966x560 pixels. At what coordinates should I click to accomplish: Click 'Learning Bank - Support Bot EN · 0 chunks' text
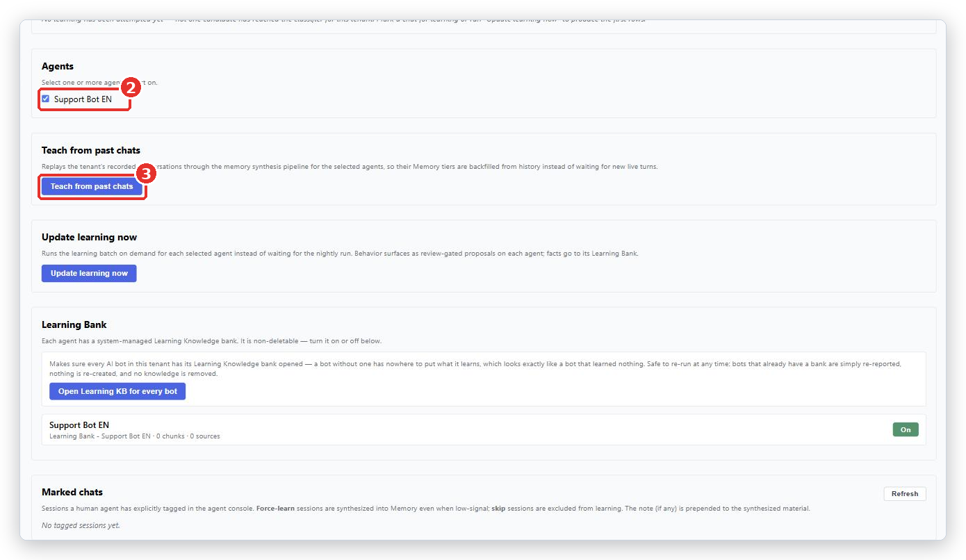point(115,436)
